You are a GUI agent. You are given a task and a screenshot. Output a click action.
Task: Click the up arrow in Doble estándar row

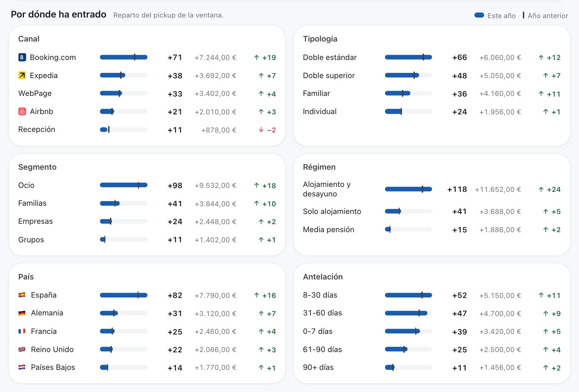(x=541, y=57)
